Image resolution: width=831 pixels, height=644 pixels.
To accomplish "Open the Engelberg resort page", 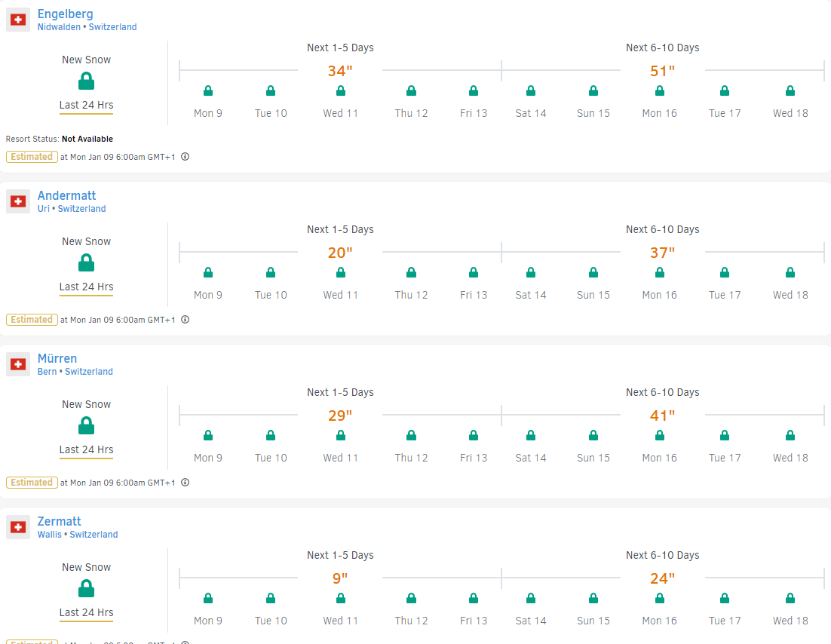I will (66, 14).
